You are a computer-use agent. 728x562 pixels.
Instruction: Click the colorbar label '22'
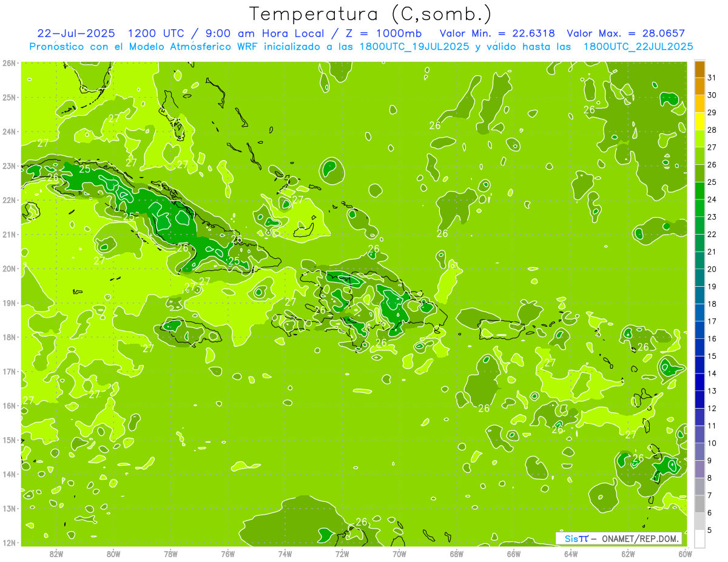click(712, 235)
